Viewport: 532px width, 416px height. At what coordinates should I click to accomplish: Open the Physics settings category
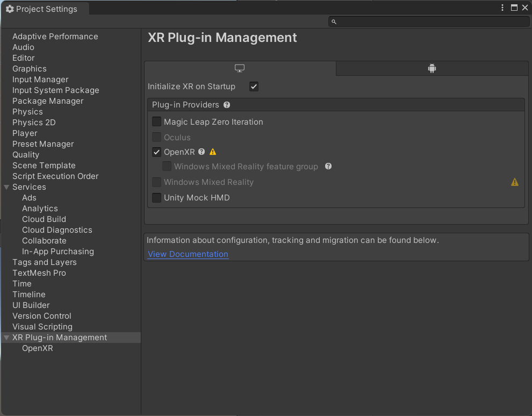tap(27, 112)
